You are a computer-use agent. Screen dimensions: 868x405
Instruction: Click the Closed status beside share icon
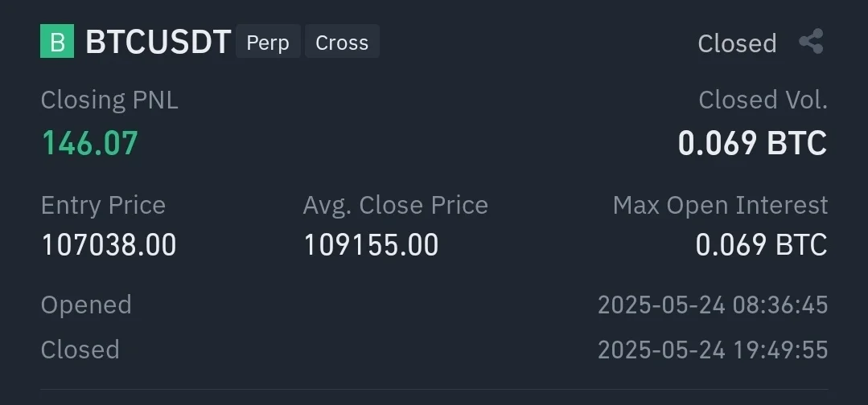pos(737,43)
